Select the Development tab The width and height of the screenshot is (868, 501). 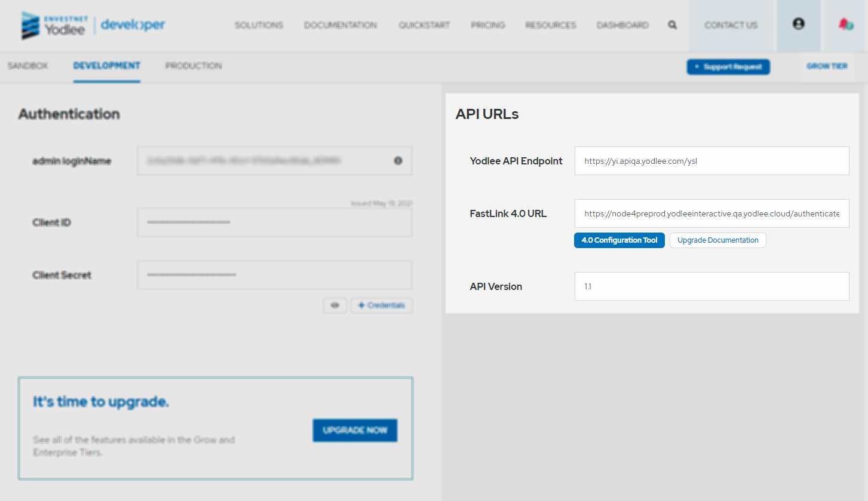[107, 66]
